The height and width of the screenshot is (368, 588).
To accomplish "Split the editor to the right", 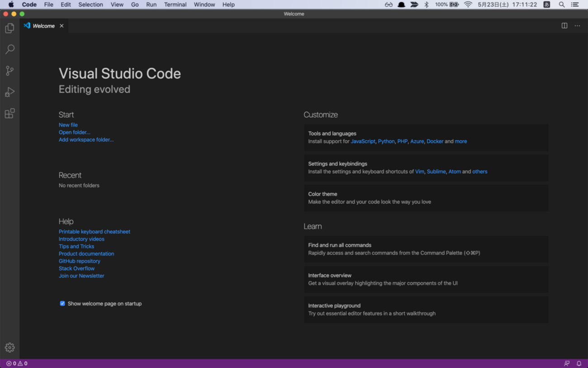I will click(564, 26).
